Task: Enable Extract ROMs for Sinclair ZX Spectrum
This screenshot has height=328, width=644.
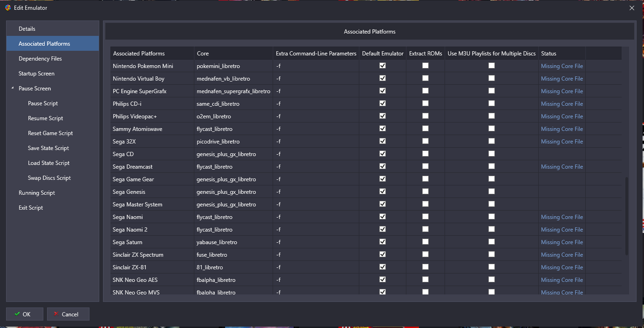Action: (x=425, y=254)
